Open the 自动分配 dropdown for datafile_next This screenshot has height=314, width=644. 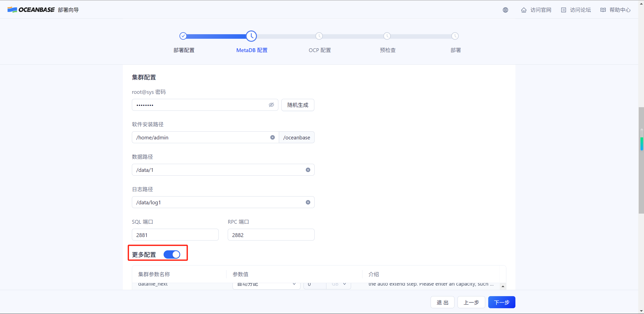point(266,284)
